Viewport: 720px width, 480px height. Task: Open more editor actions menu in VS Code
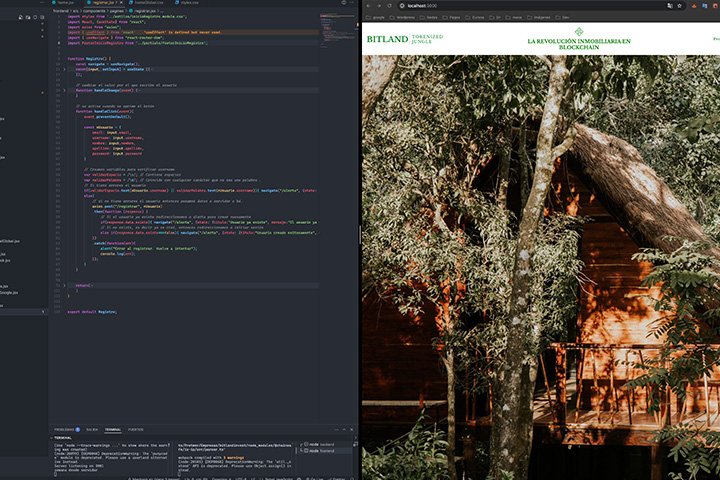[x=353, y=3]
